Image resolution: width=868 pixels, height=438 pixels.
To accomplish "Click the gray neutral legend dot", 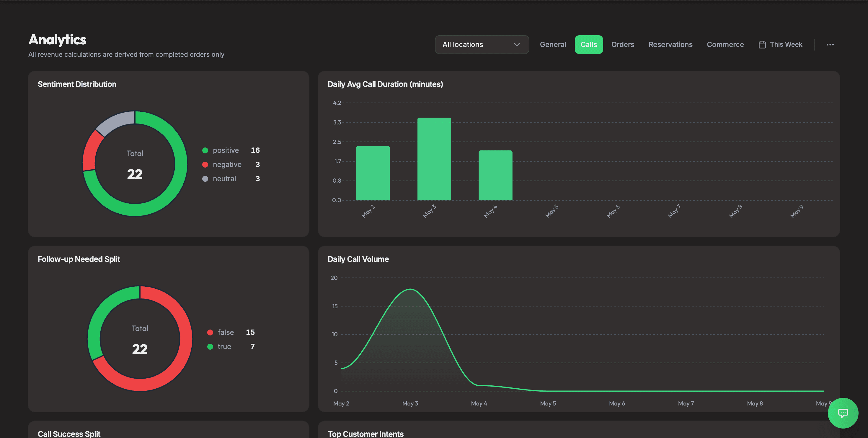I will pos(205,179).
